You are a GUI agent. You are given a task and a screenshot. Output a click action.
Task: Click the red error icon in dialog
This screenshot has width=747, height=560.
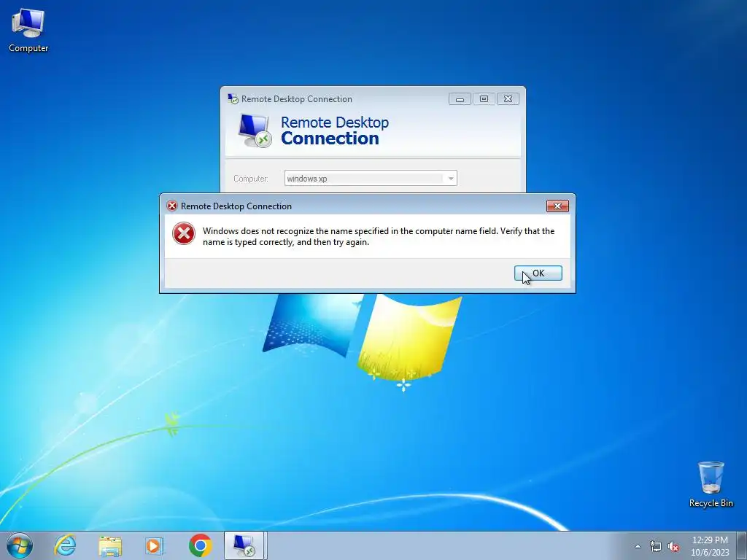[183, 233]
